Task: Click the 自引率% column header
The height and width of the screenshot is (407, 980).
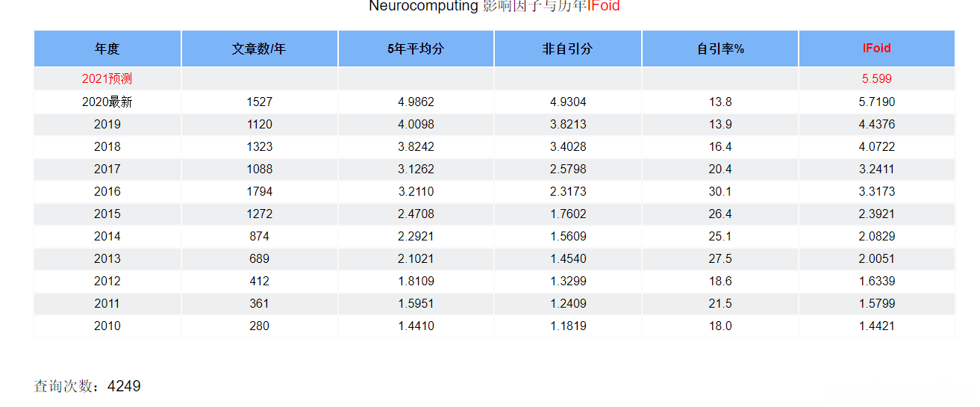Action: 720,49
